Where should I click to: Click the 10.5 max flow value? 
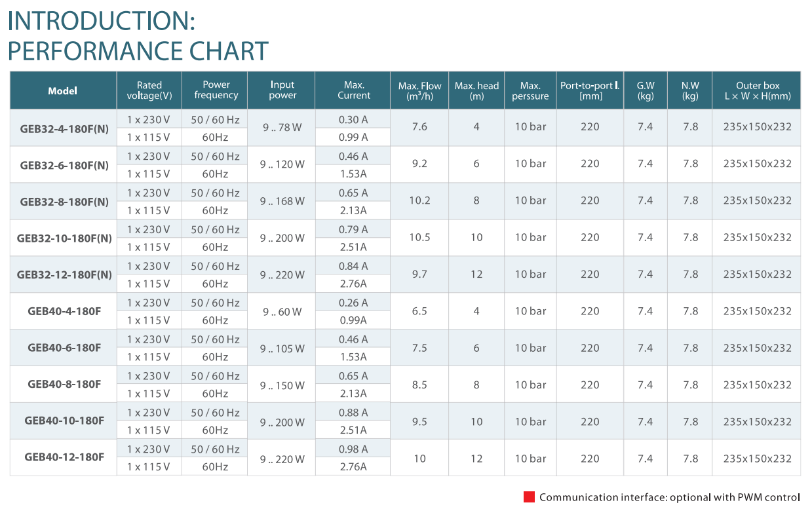[419, 237]
